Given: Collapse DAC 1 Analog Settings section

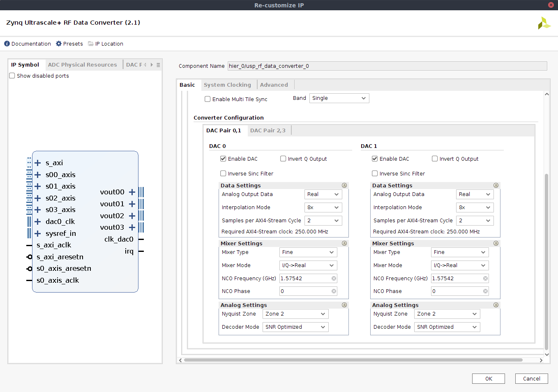Looking at the screenshot, I should [496, 305].
